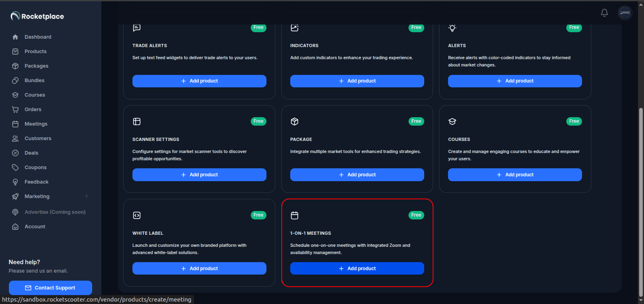Viewport: 644px width, 304px height.
Task: Click the page vertical scrollbar
Action: pyautogui.click(x=641, y=201)
